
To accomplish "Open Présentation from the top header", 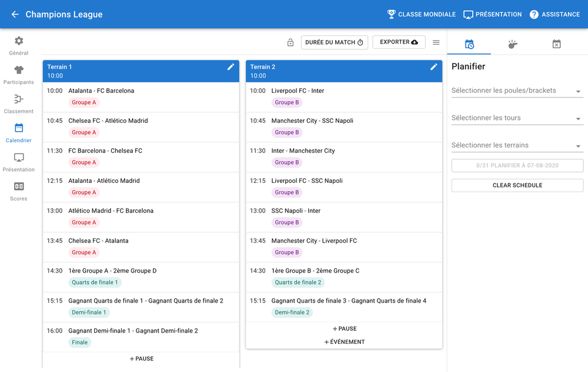I will [x=492, y=14].
